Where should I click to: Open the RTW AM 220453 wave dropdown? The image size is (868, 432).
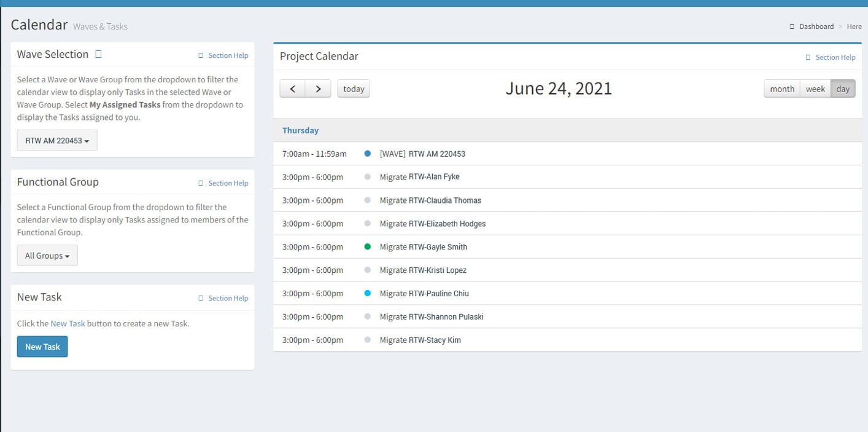click(x=57, y=140)
